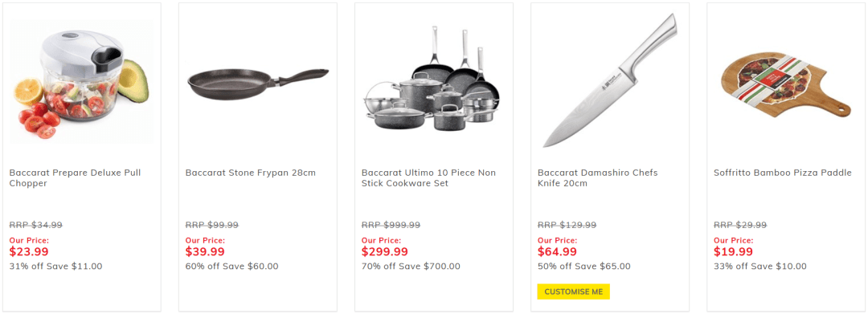Open the Pull Chopper product image
Viewport: 868px width, 314px height.
[x=81, y=82]
